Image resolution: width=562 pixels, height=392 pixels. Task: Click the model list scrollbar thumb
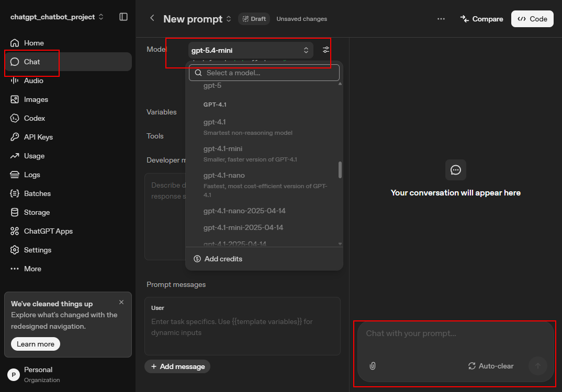coord(340,170)
